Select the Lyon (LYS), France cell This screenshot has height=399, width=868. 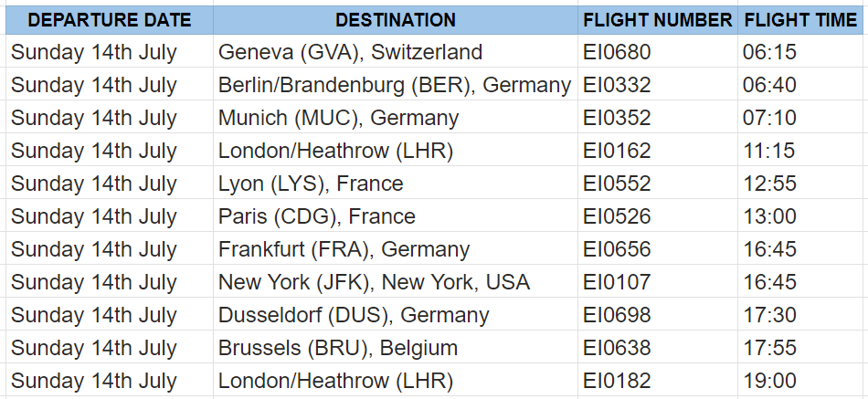pos(396,184)
